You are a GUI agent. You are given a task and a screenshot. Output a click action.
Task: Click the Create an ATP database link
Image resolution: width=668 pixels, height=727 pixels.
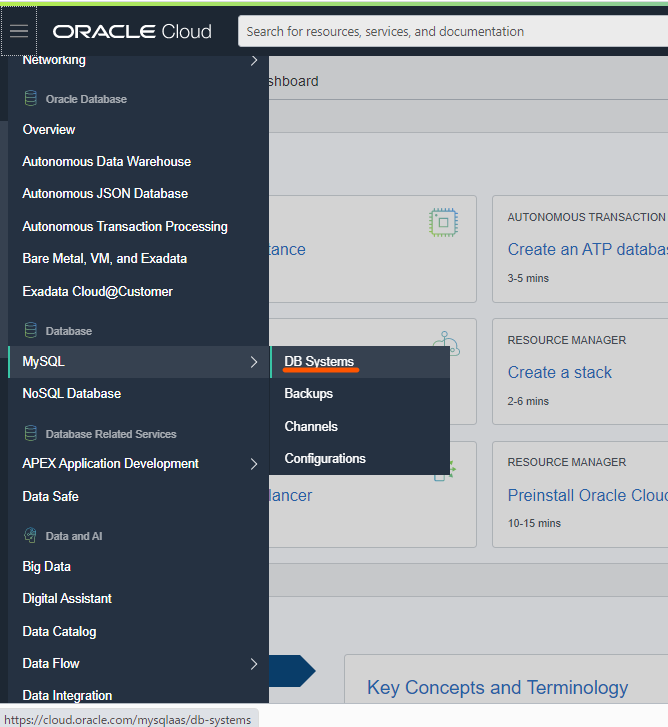click(587, 249)
